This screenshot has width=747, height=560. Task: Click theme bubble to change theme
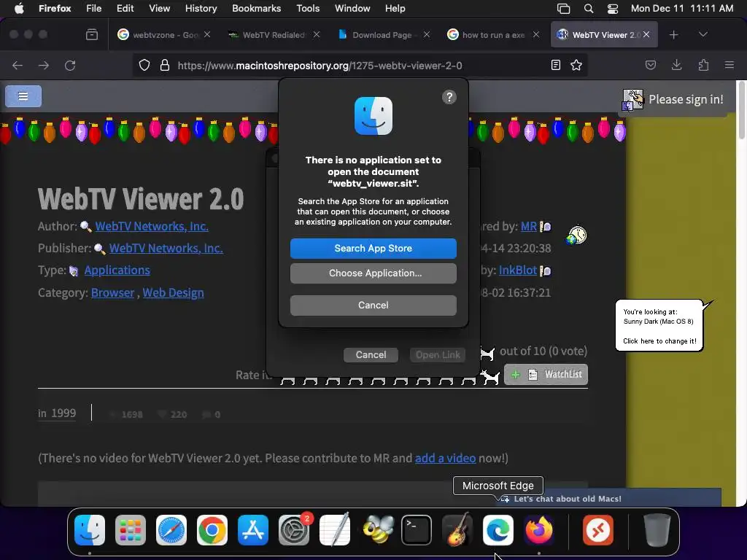(659, 326)
